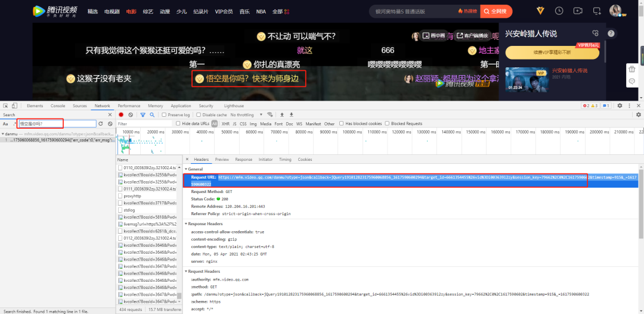This screenshot has height=314, width=644.
Task: Open the 全部 categories menu
Action: point(280,11)
